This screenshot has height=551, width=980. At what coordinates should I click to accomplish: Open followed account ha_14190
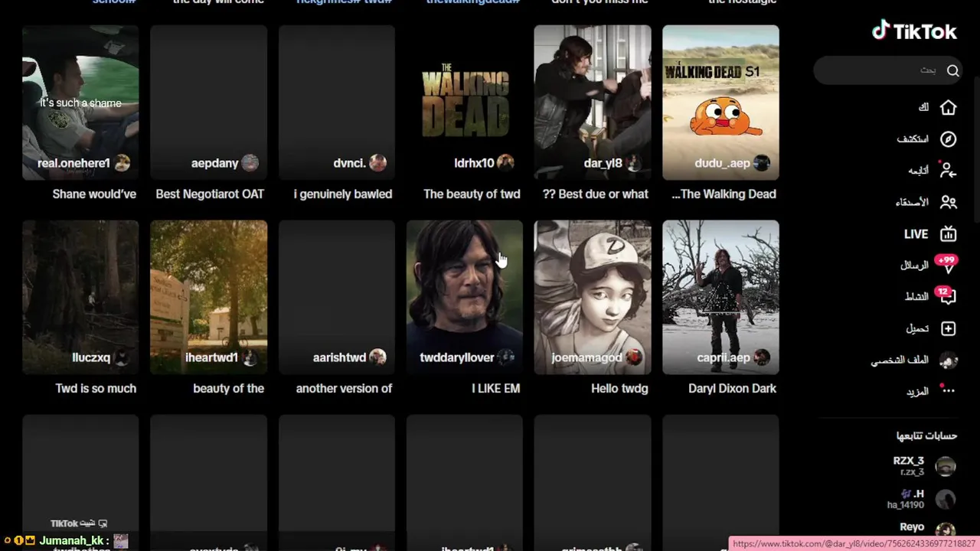pos(921,499)
